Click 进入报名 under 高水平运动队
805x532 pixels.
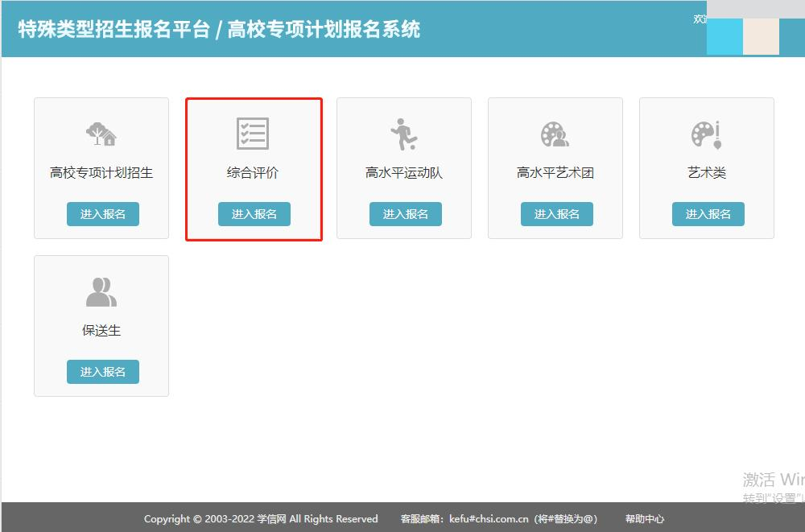click(x=405, y=213)
